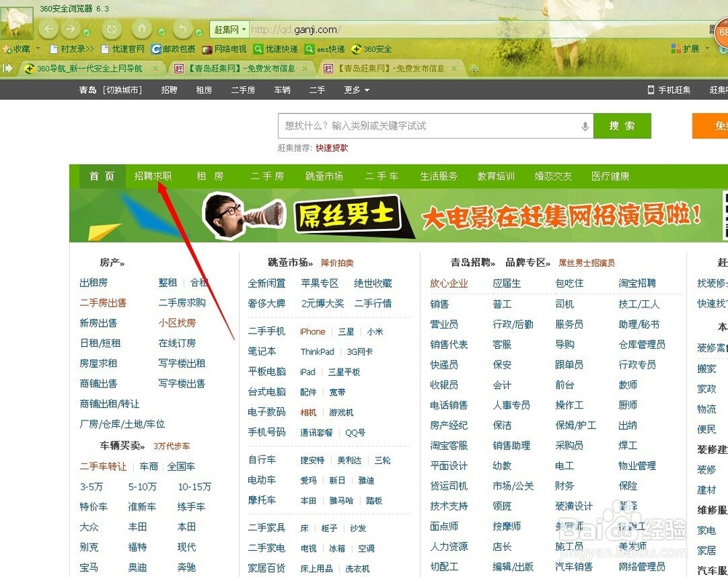Screen dimensions: 728x577
Task: Click the green 搜索 button
Action: click(x=622, y=126)
